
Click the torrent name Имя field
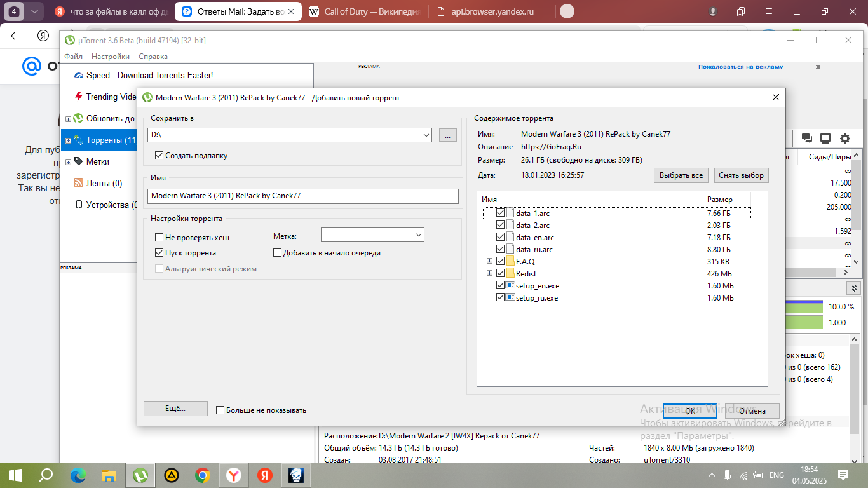tap(302, 196)
